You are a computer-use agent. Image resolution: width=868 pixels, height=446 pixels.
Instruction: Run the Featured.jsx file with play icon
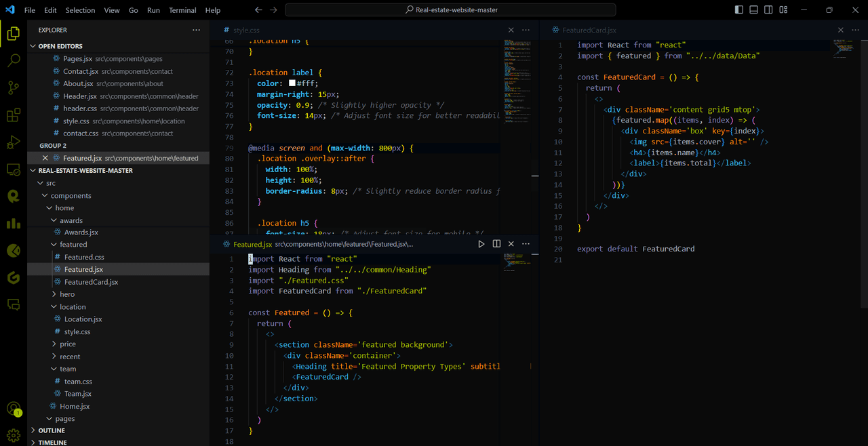click(481, 244)
